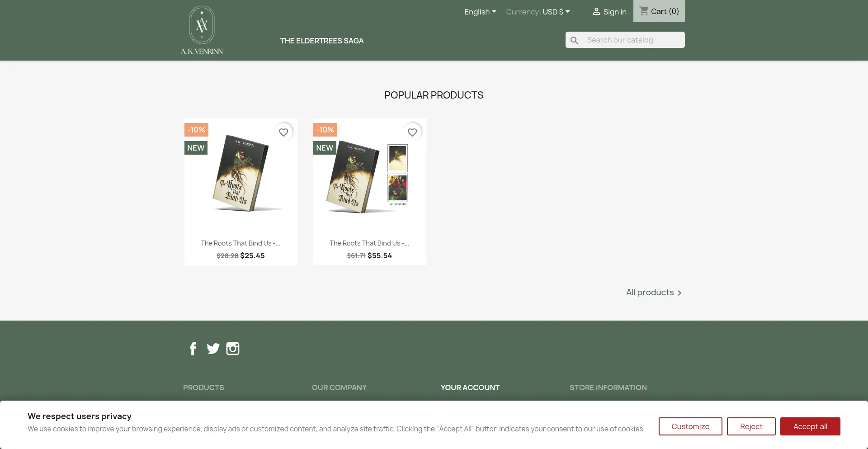868x449 pixels.
Task: Click the A.K. Venrinn logo
Action: click(x=202, y=30)
